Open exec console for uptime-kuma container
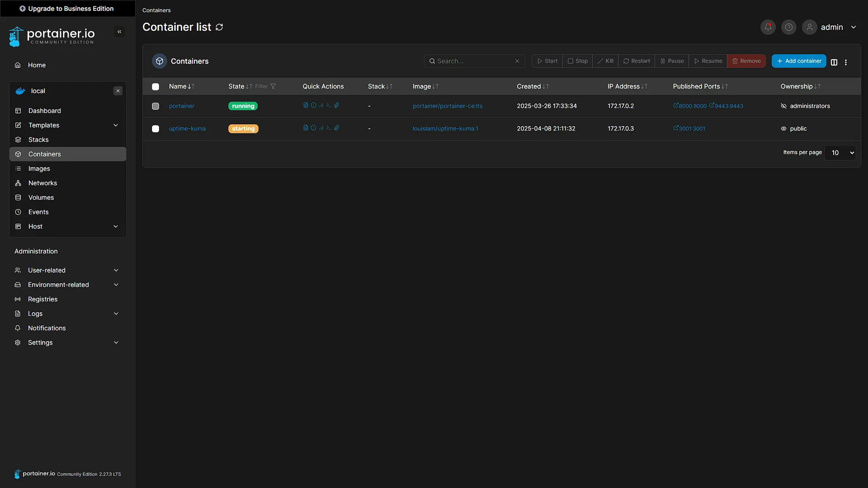868x488 pixels. pos(329,128)
